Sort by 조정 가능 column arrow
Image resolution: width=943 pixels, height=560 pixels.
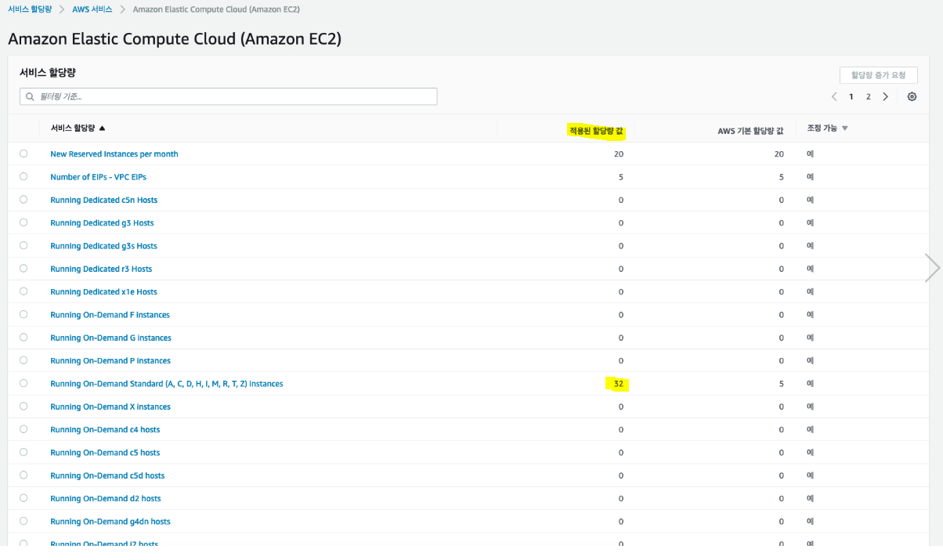point(845,128)
